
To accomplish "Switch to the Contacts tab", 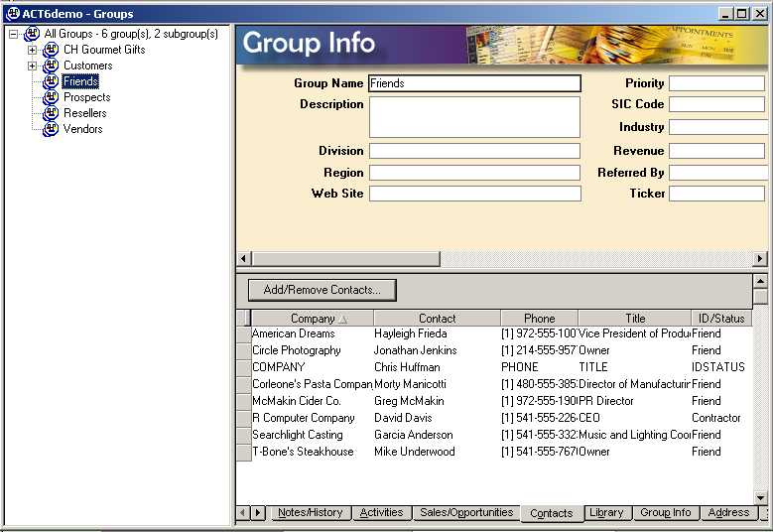I will tap(551, 513).
